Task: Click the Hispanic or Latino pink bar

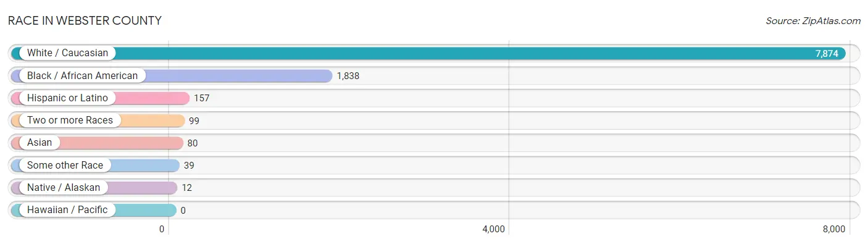Action: 100,98
